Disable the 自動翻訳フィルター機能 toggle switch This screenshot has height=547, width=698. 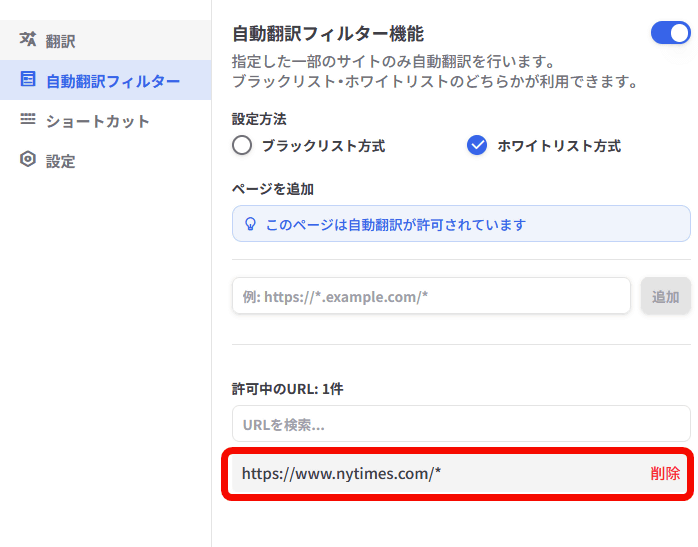coord(670,33)
